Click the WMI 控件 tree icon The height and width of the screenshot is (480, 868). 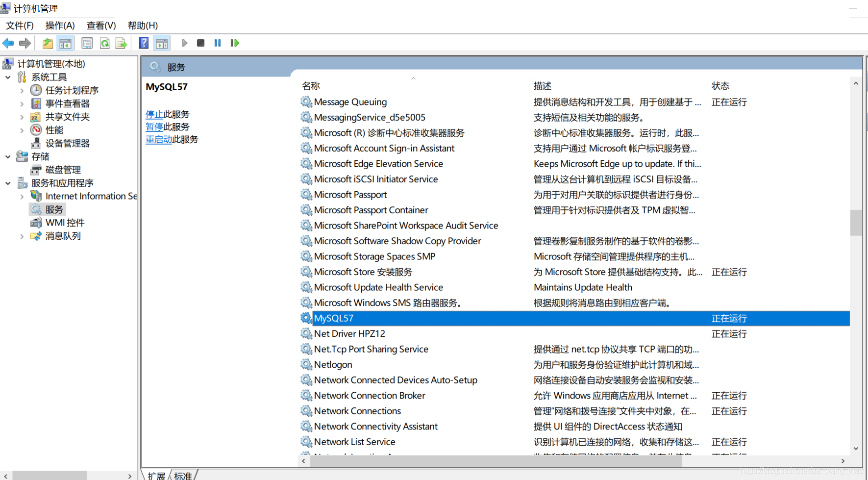(x=36, y=223)
